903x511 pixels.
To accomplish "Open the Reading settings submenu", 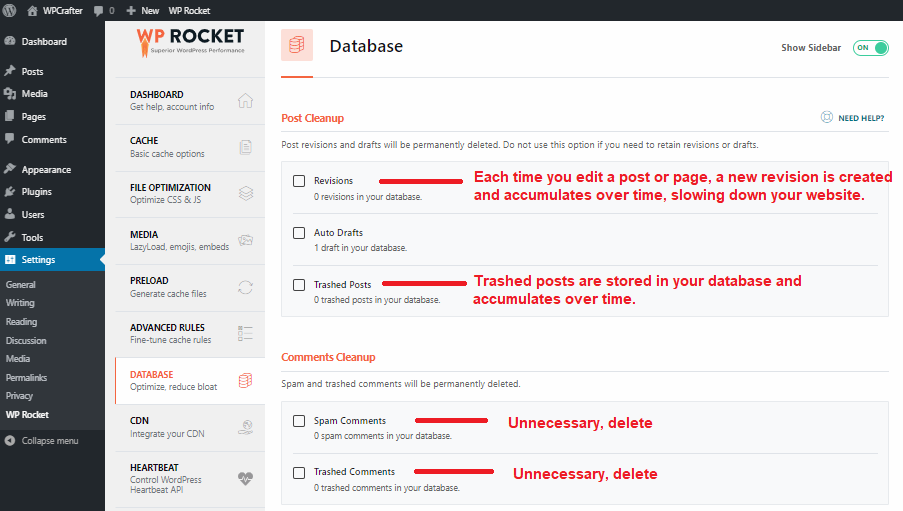I will pos(21,321).
